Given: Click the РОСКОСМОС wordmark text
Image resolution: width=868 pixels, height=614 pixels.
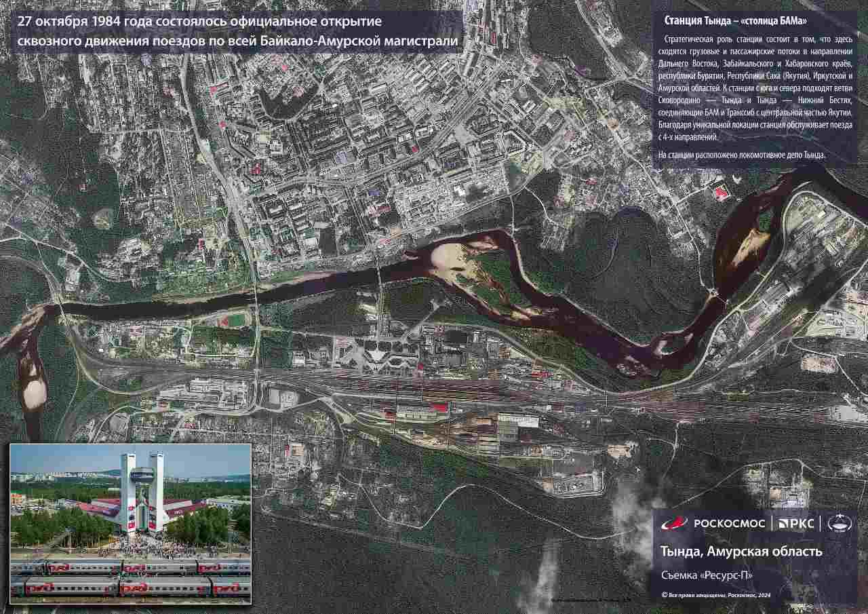Looking at the screenshot, I should click(x=729, y=523).
